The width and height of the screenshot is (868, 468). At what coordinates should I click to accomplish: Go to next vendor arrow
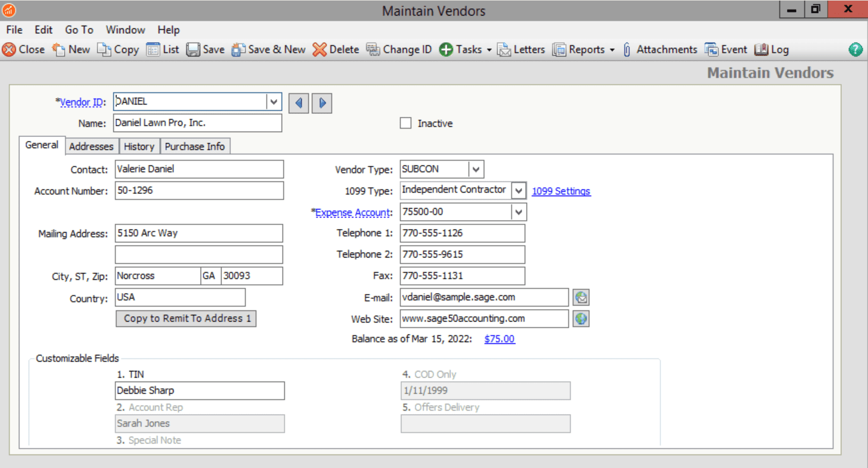click(322, 103)
